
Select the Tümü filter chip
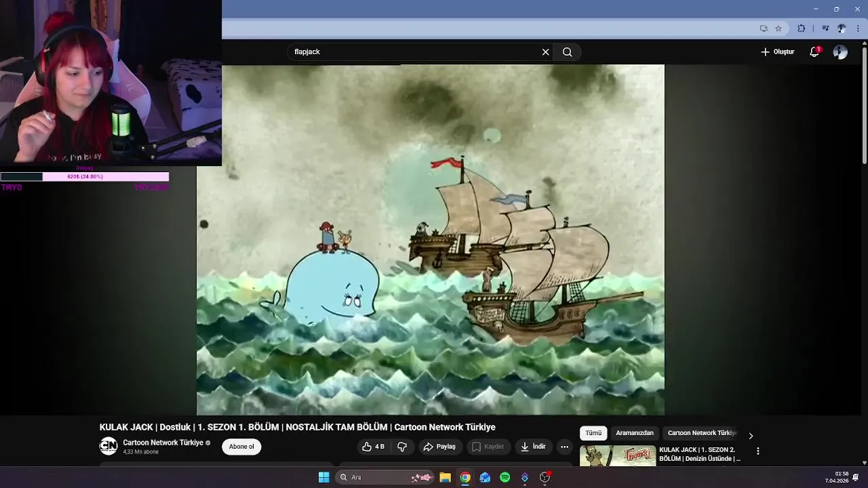[x=593, y=433]
